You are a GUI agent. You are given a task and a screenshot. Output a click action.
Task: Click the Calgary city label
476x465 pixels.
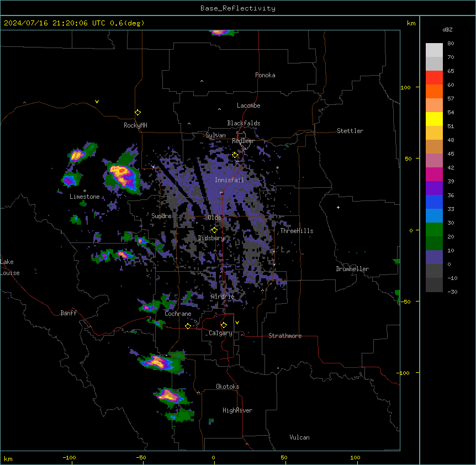coord(220,333)
